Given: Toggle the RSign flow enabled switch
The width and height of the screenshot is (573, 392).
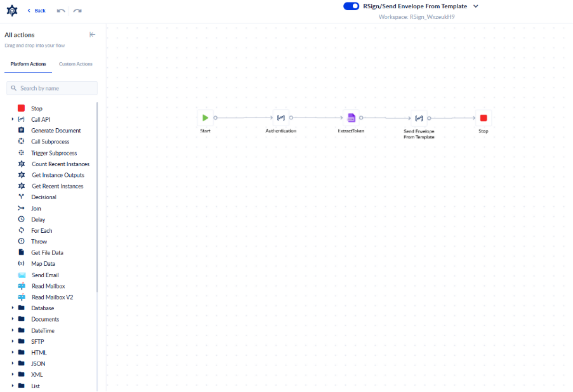Looking at the screenshot, I should click(x=351, y=6).
